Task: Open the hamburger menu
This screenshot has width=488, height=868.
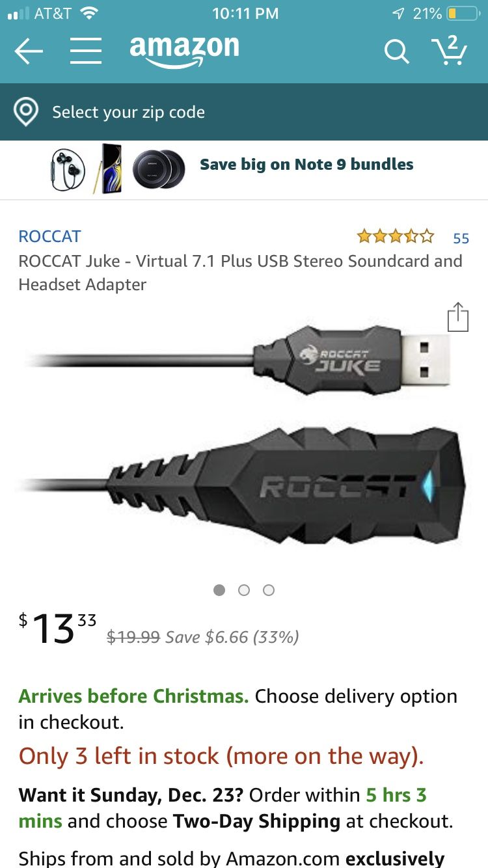Action: pos(86,51)
